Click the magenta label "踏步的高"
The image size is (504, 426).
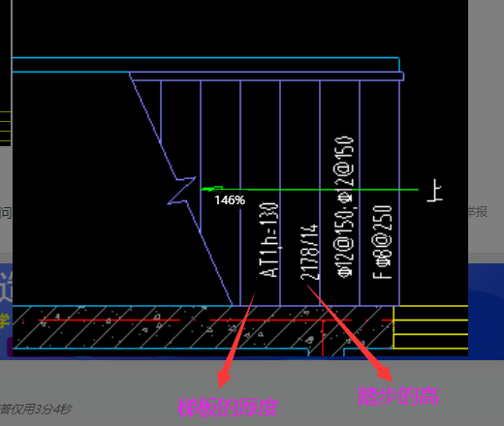[398, 396]
